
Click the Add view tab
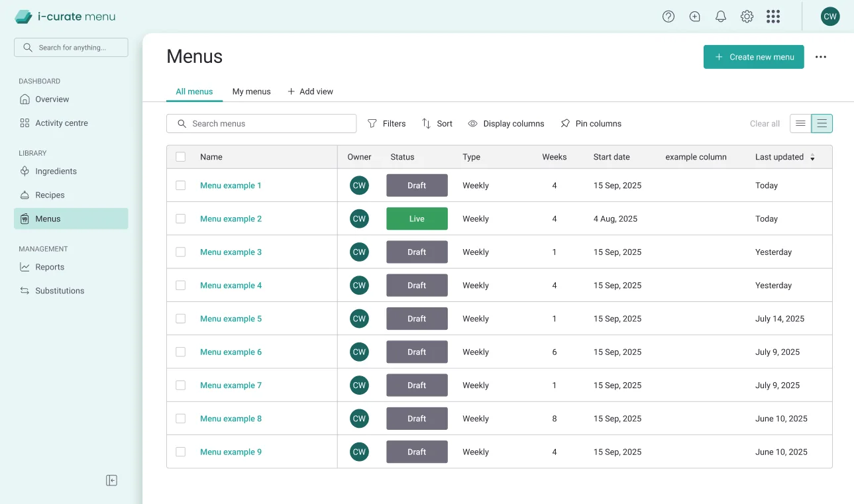coord(310,91)
